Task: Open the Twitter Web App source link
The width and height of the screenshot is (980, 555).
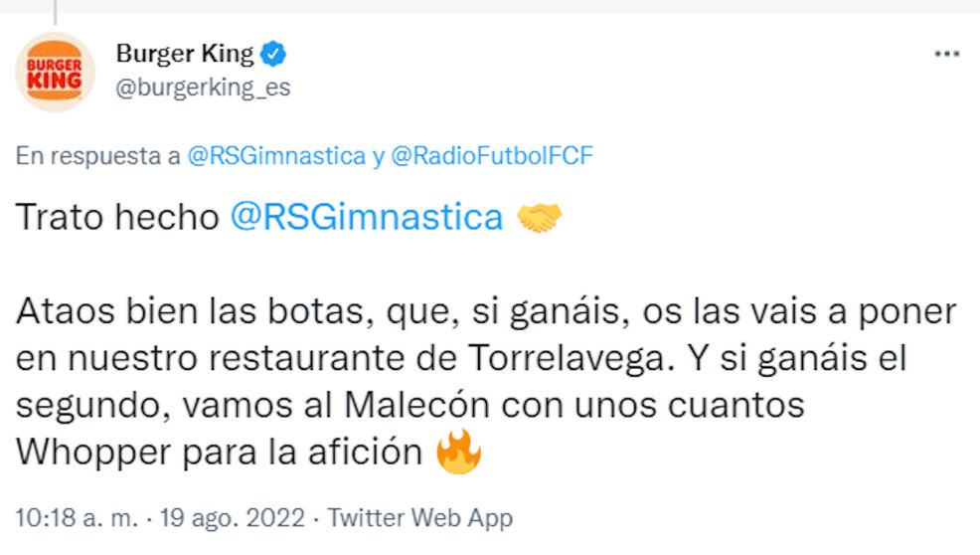Action: (420, 518)
